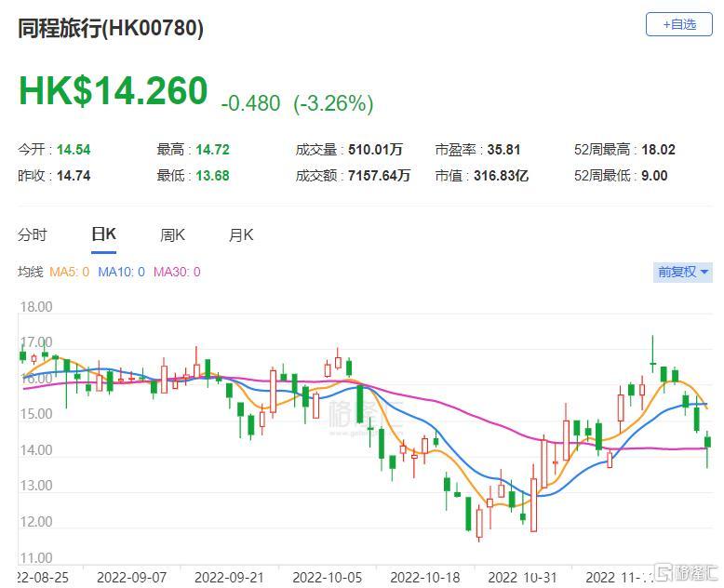Click the 15.00 price axis label
This screenshot has width=724, height=588.
tap(36, 414)
